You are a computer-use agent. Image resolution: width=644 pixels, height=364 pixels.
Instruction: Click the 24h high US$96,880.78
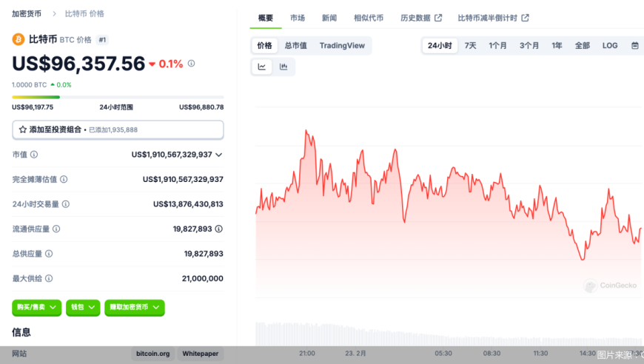201,107
